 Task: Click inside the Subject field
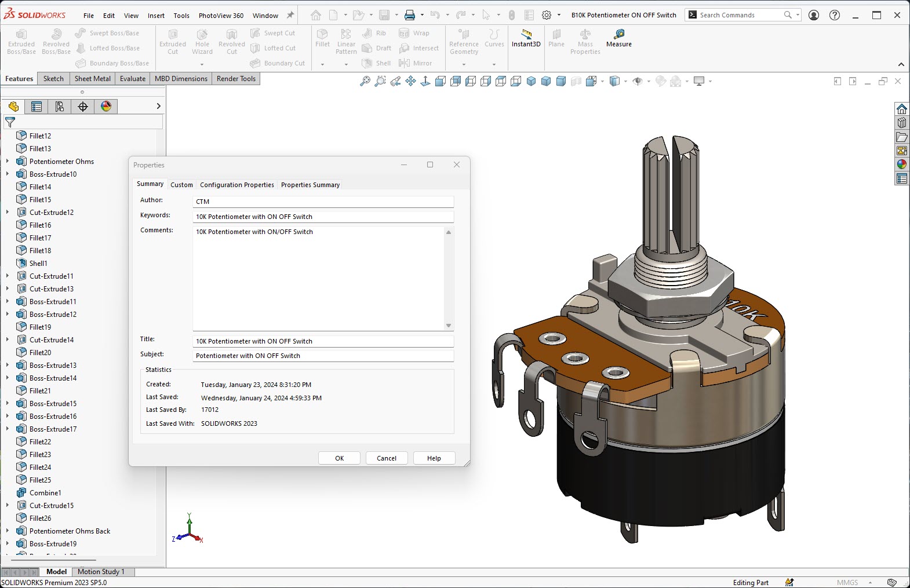click(323, 356)
